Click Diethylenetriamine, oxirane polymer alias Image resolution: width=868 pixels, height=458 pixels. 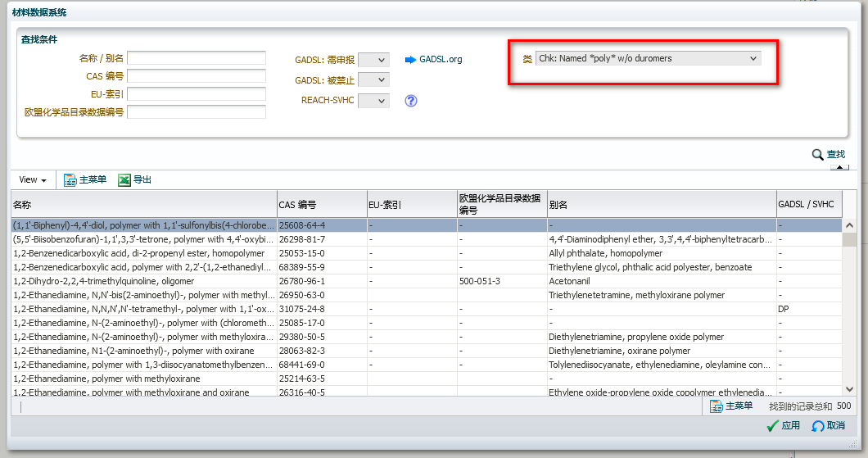pyautogui.click(x=619, y=351)
